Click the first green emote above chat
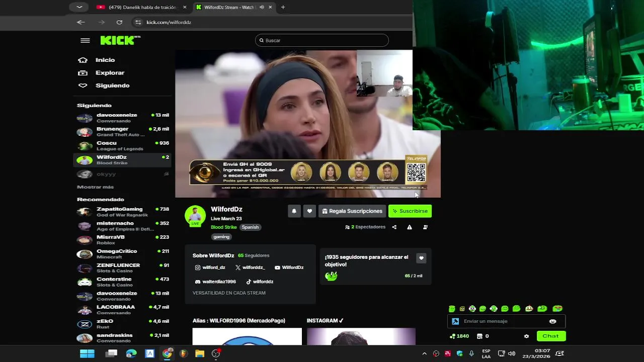644x362 pixels. click(x=452, y=309)
